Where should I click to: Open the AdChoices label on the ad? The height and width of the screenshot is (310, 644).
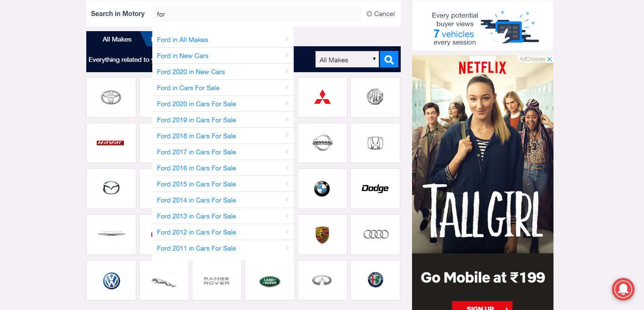click(x=532, y=59)
